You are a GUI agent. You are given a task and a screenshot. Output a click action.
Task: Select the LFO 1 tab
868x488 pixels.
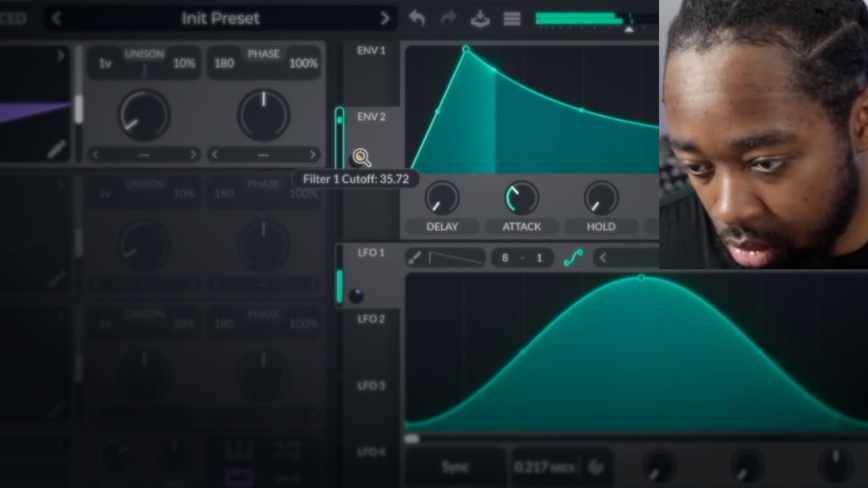click(x=371, y=253)
